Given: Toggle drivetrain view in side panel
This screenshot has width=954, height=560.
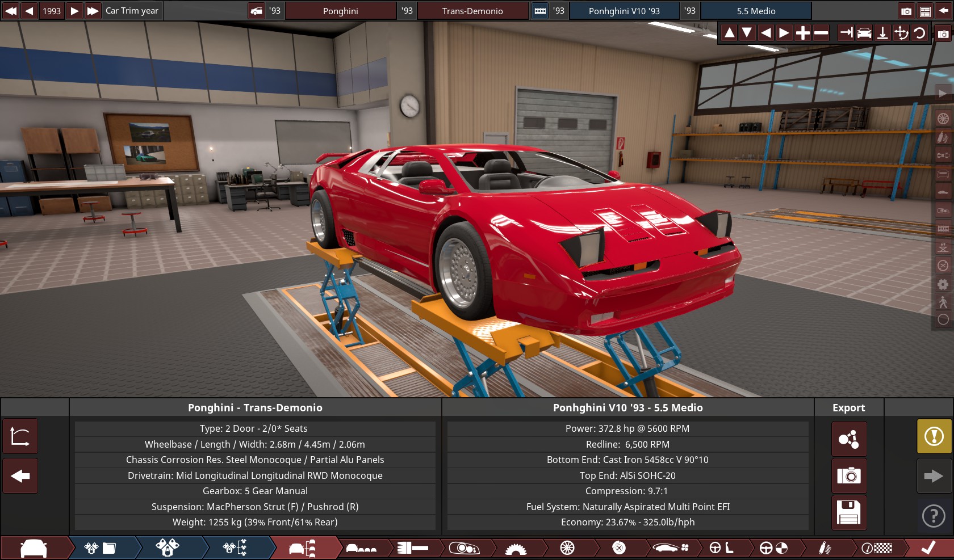Looking at the screenshot, I should coord(943,155).
